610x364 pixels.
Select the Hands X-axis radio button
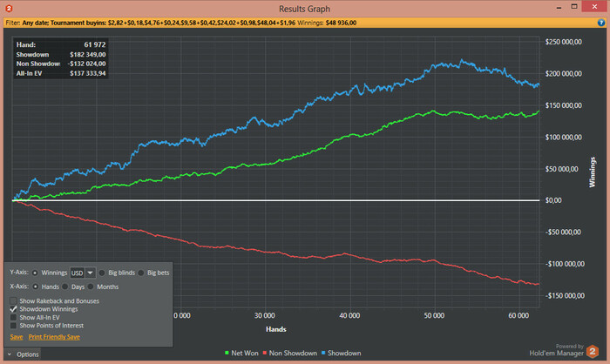pos(35,286)
